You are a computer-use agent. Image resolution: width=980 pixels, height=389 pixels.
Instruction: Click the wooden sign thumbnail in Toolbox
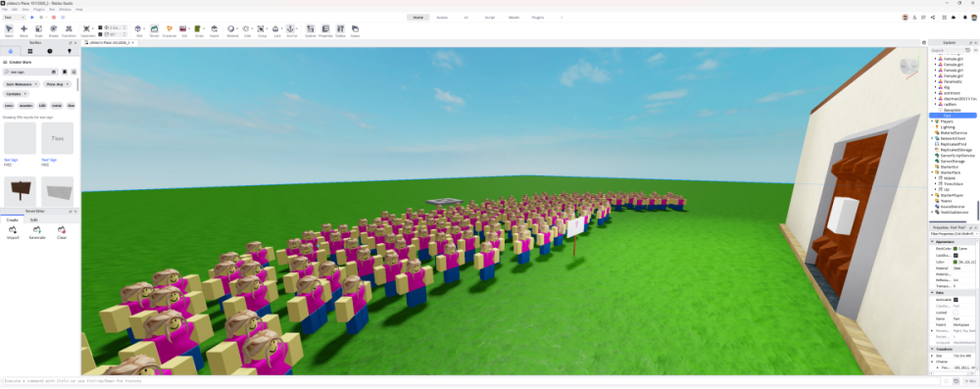click(x=20, y=191)
